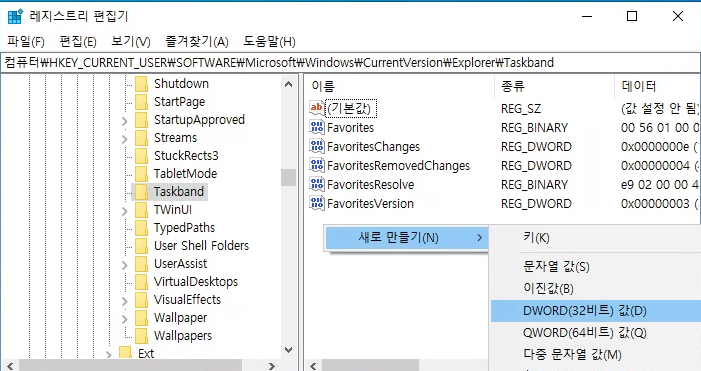Click the UserAssist folder icon

coord(141,264)
